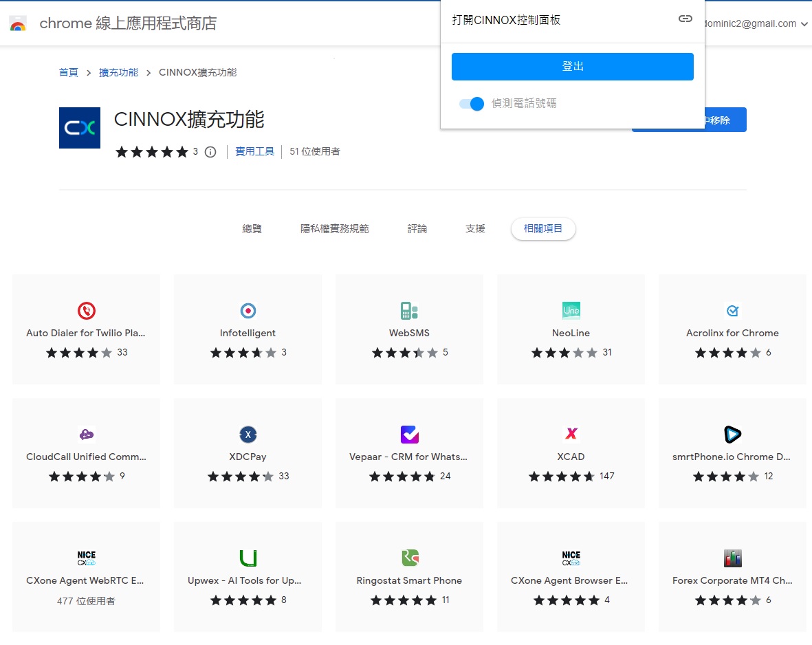Go to 擴充功能 breadcrumb link

pos(118,72)
